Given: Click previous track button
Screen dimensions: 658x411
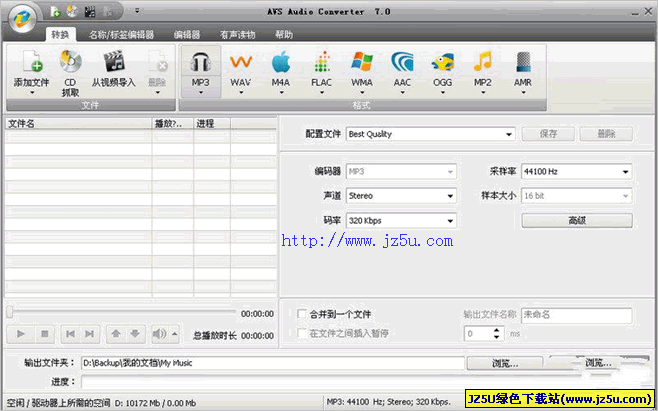Looking at the screenshot, I should (x=70, y=334).
